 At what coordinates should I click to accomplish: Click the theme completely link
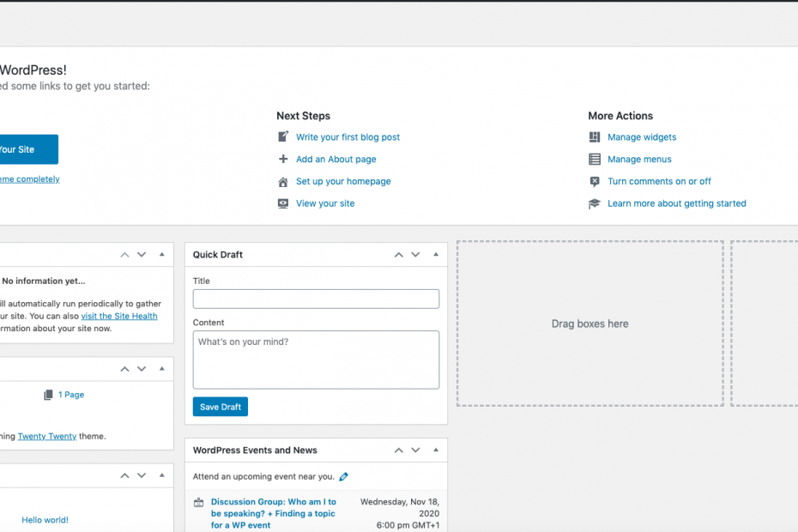point(29,179)
